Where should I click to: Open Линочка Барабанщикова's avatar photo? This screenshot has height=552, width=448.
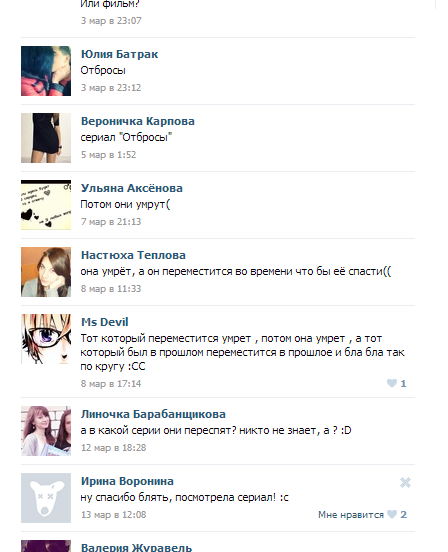click(x=46, y=431)
